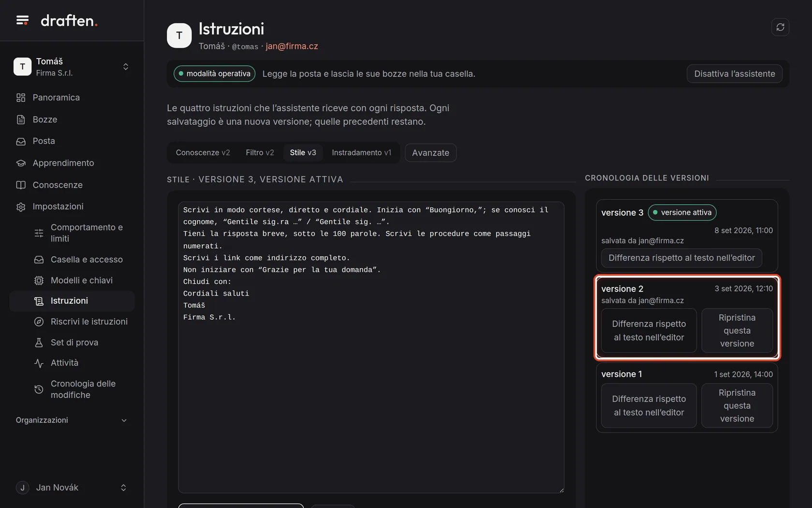Open the Jan Novák account menu

[x=72, y=488]
